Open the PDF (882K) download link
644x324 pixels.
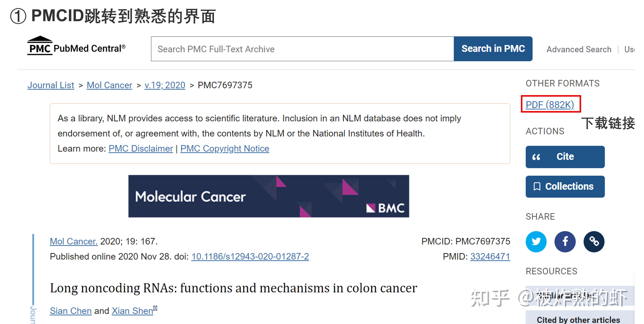point(550,105)
